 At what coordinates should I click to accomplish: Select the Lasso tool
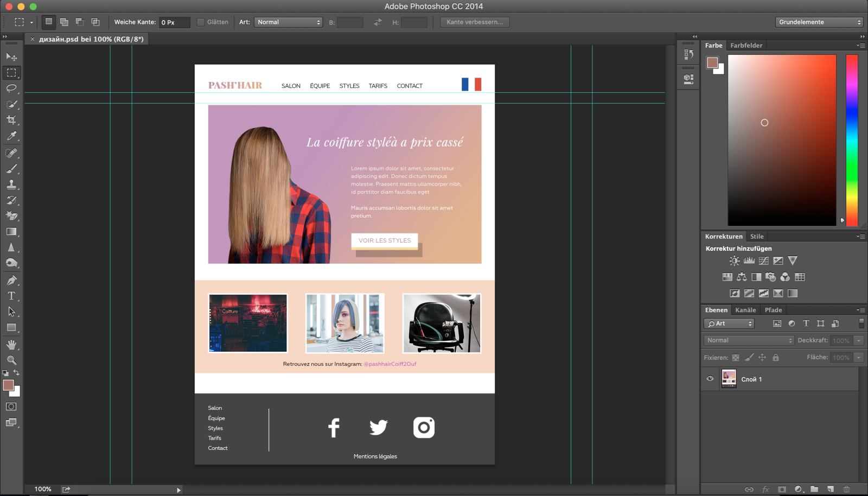[11, 88]
